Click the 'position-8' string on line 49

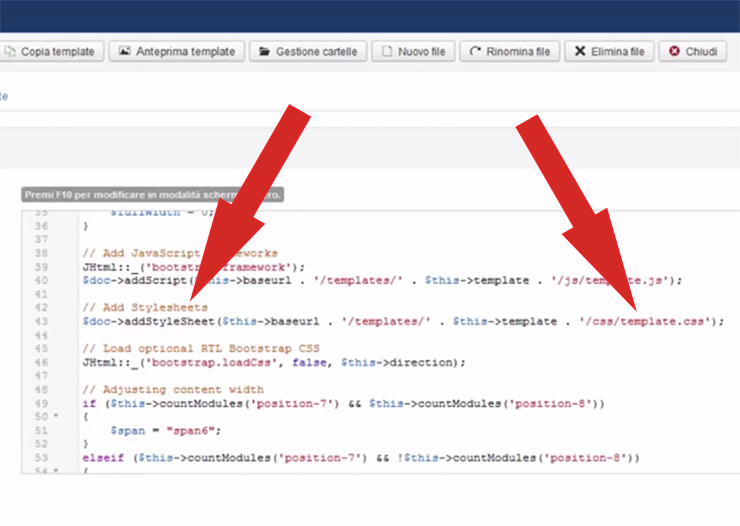point(553,403)
